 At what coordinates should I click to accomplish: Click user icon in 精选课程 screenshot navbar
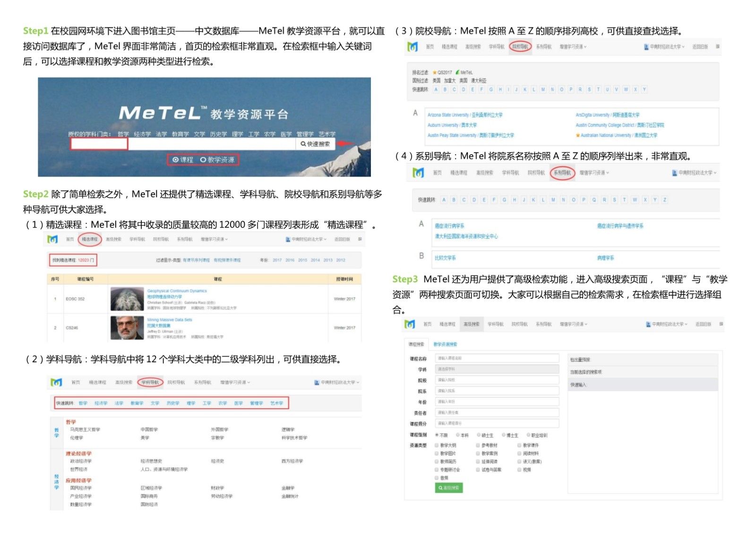(288, 239)
